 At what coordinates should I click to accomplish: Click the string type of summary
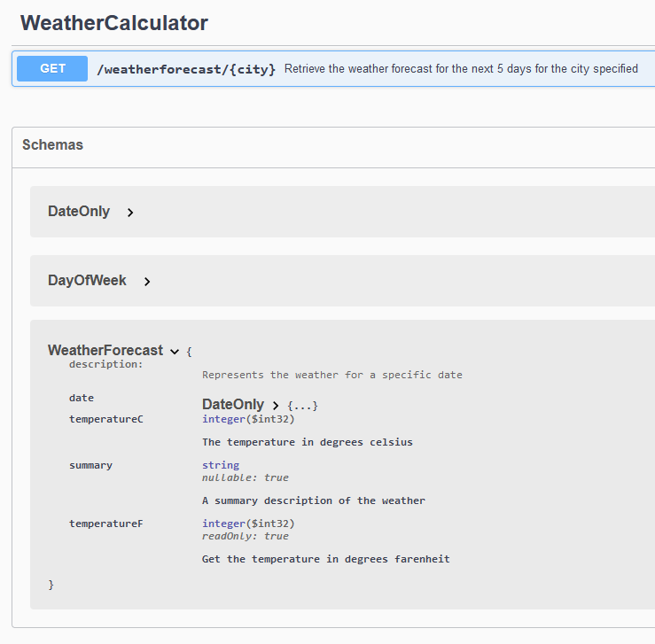(x=221, y=465)
